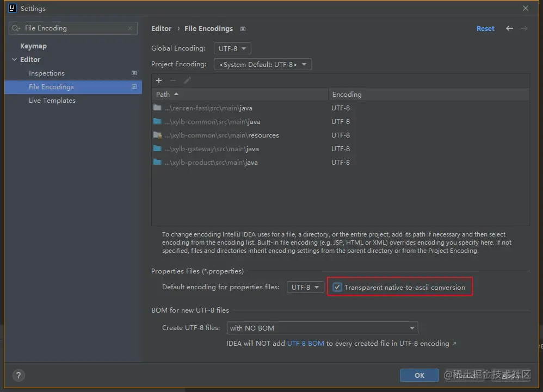Click the settings icon next to Inspections
The width and height of the screenshot is (543, 392).
[134, 73]
